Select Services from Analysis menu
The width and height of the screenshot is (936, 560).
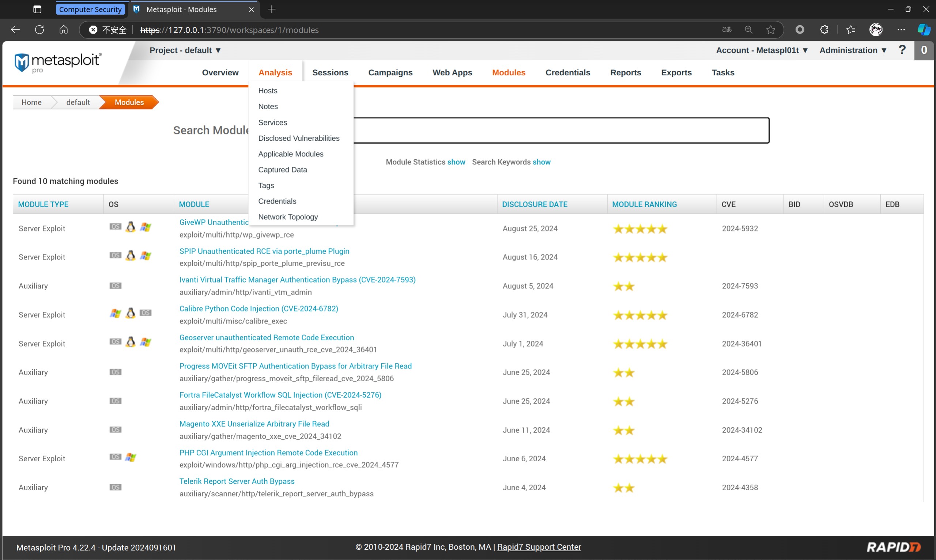pos(272,122)
